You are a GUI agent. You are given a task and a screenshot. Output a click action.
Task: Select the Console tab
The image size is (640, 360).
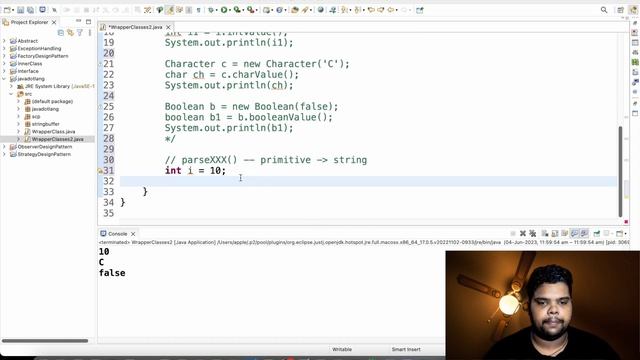(118, 233)
